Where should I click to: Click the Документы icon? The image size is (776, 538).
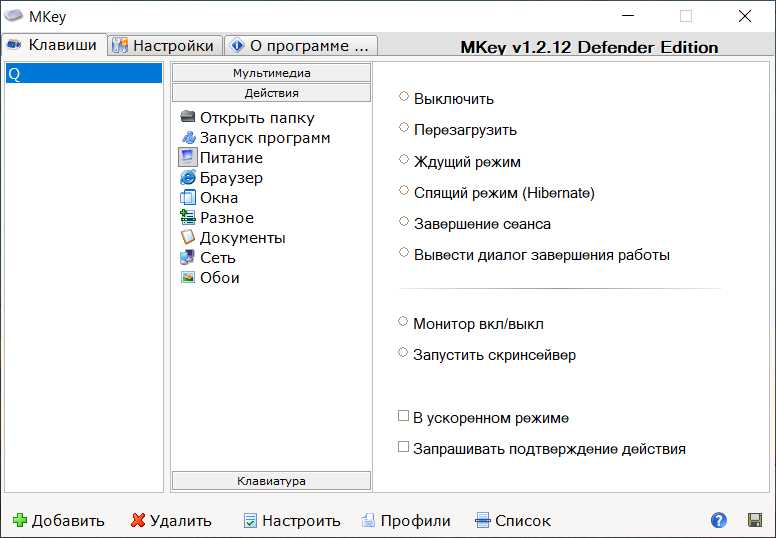pos(188,237)
